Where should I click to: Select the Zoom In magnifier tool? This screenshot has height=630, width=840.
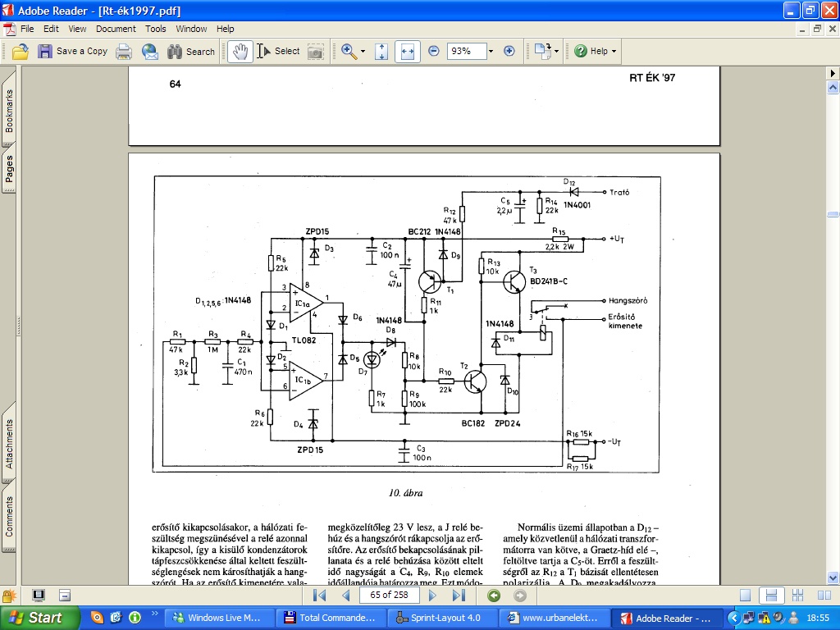click(x=349, y=52)
